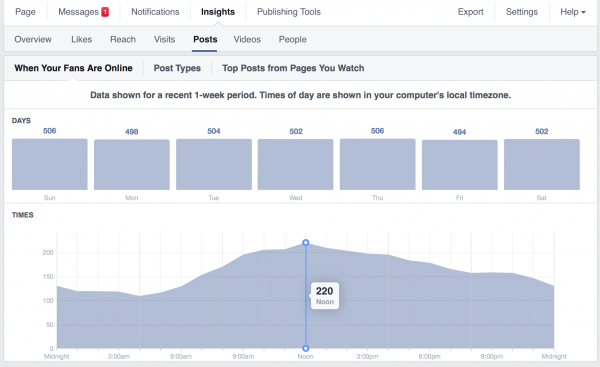
Task: Click the Friday bar showing 494
Action: (460, 165)
